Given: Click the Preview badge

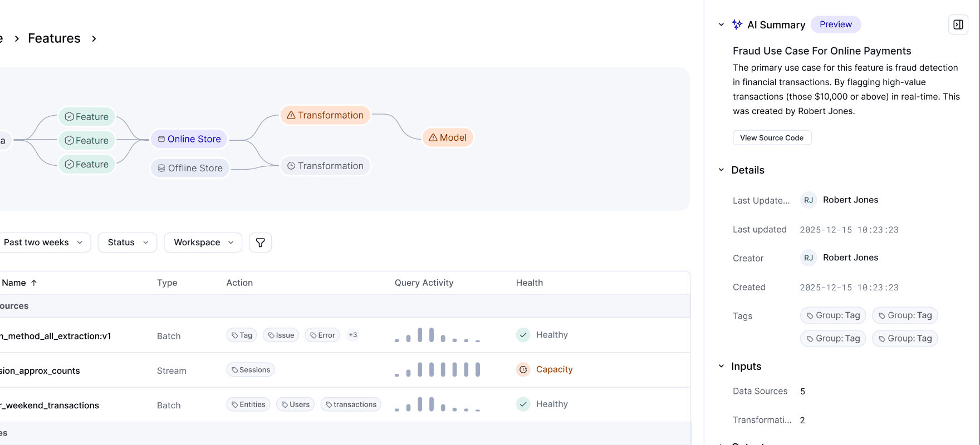Looking at the screenshot, I should coord(836,24).
